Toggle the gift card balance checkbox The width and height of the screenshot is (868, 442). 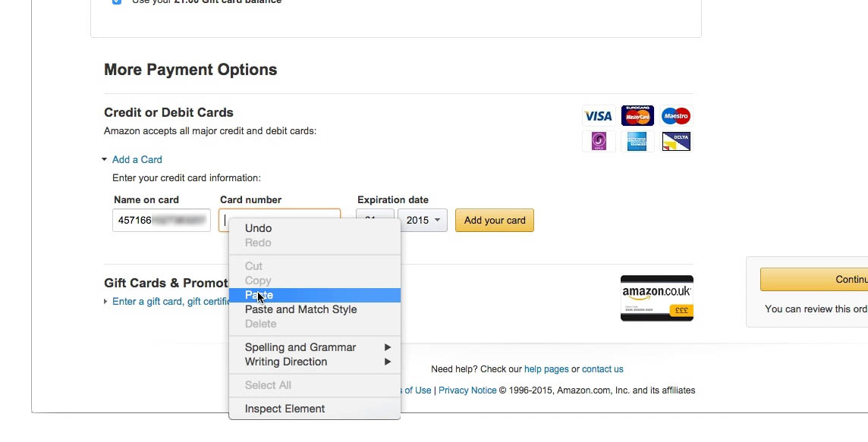[117, 2]
